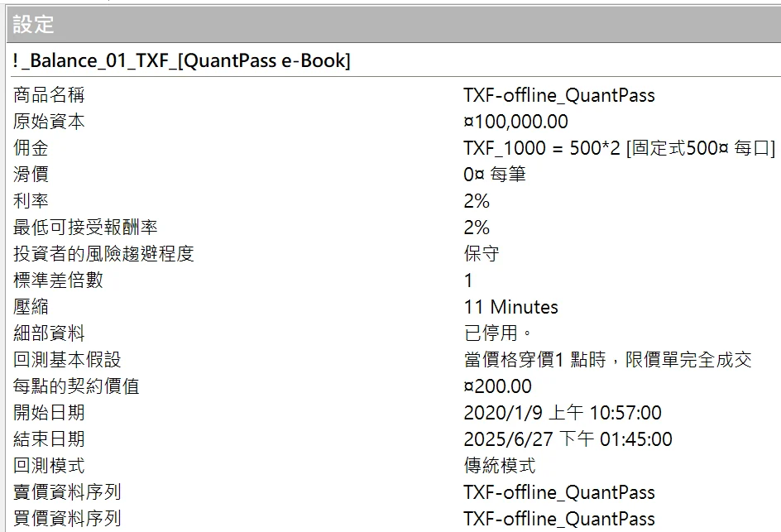Viewport: 781px width, 532px height.
Task: Select the ¤100,000.00 initial capital value
Action: [515, 122]
